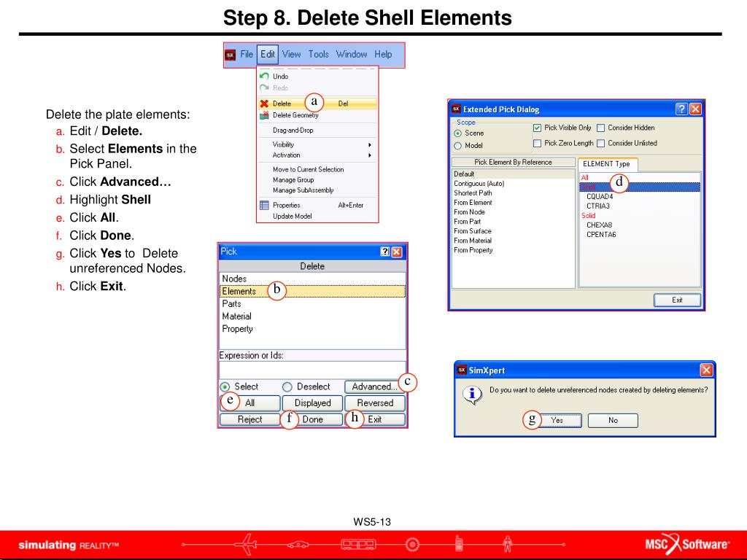Select From Element reference option
The height and width of the screenshot is (560, 747).
(513, 203)
